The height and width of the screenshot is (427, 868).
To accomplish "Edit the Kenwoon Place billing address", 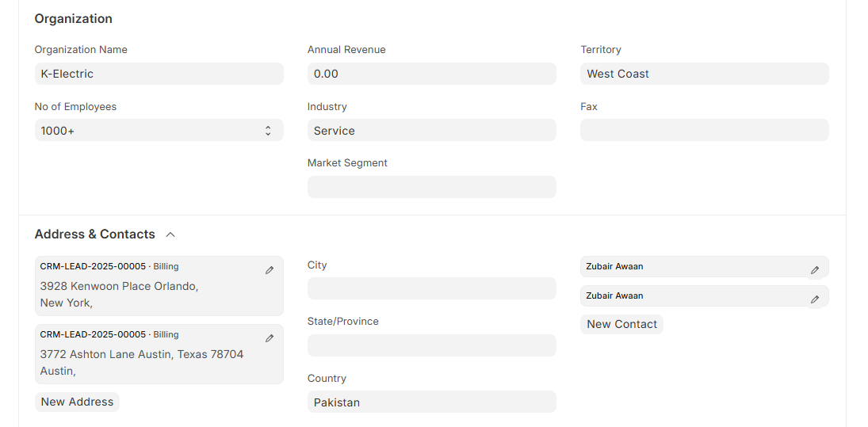I will [x=270, y=270].
